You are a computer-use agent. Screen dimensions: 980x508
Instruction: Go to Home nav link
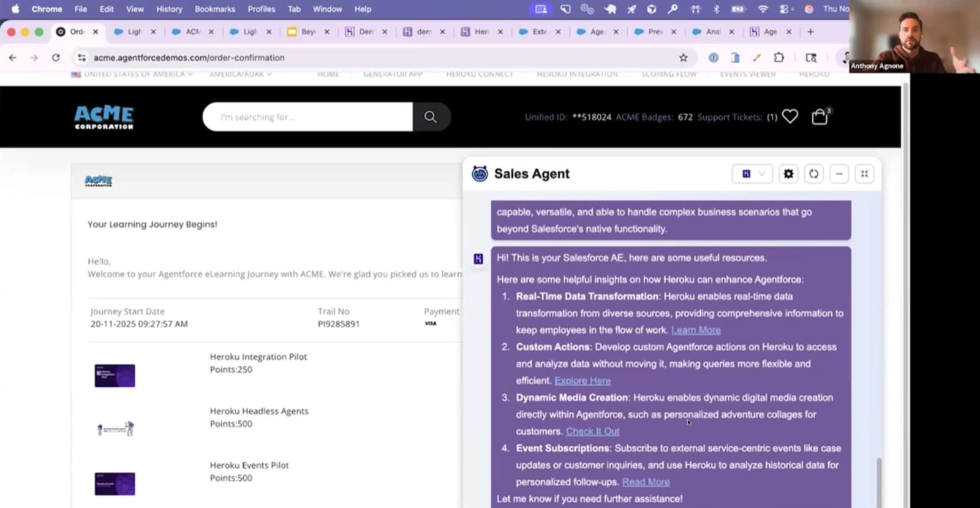(x=328, y=74)
